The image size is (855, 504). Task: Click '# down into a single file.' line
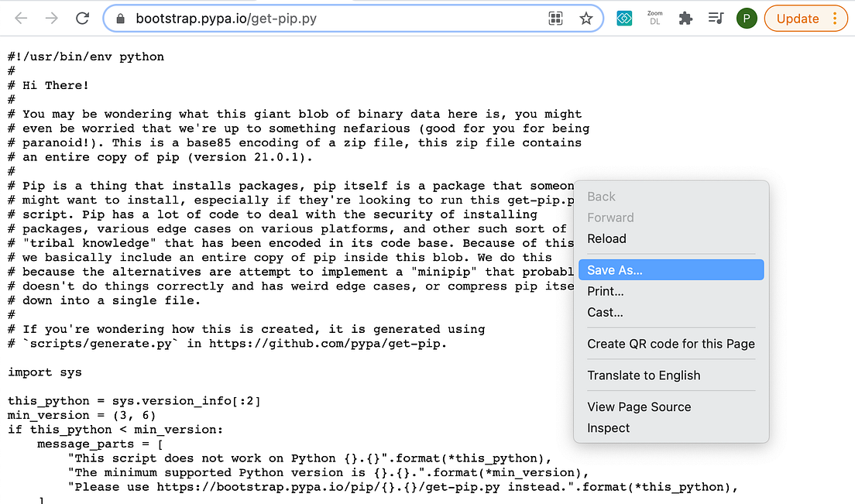pyautogui.click(x=104, y=300)
